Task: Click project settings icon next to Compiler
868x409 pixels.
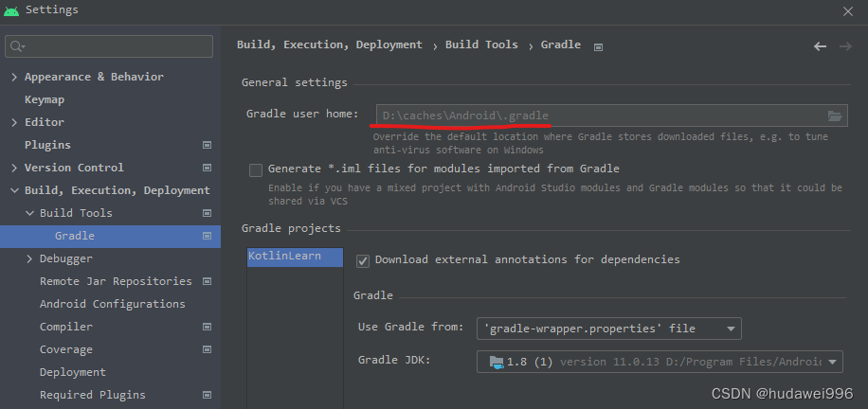Action: click(207, 327)
